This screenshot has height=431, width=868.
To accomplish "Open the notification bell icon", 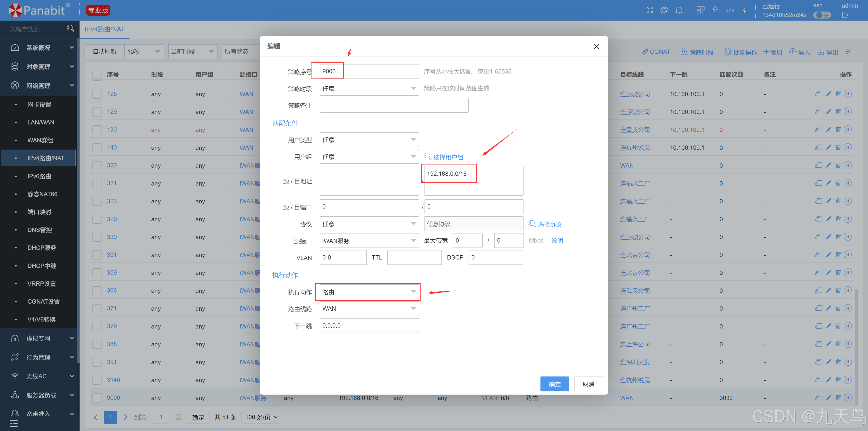I will point(679,10).
